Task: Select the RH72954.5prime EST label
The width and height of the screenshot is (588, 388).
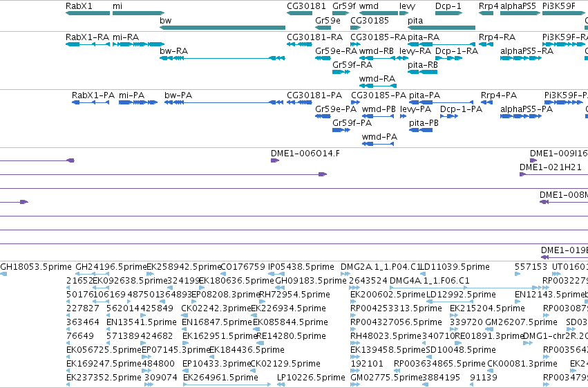Action: tap(295, 295)
